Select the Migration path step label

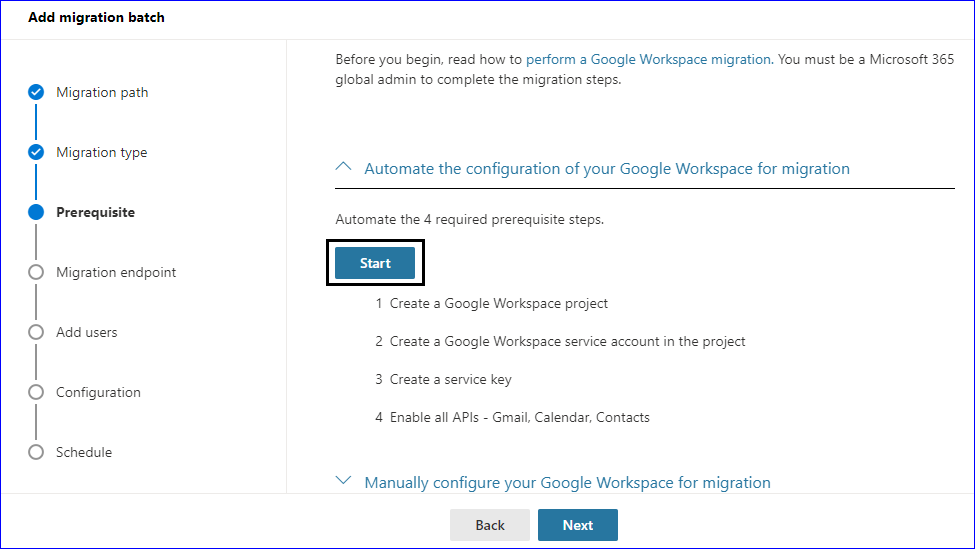102,92
